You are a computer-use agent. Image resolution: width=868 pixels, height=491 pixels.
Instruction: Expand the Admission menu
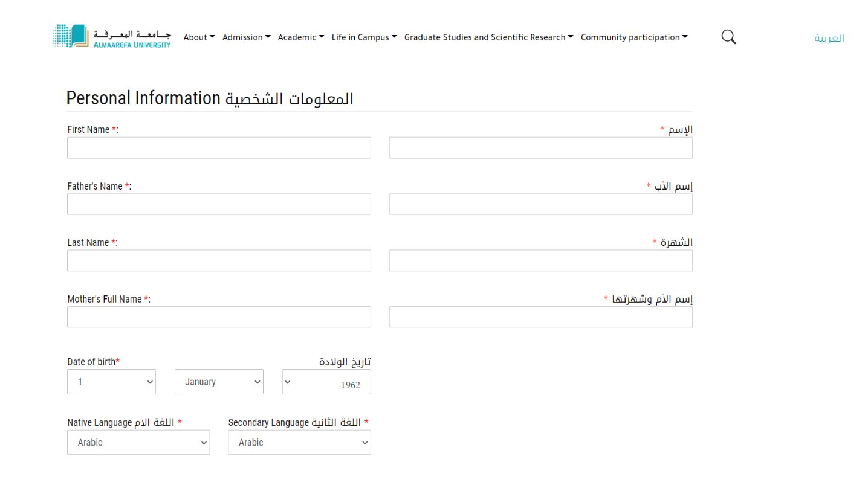pyautogui.click(x=246, y=37)
